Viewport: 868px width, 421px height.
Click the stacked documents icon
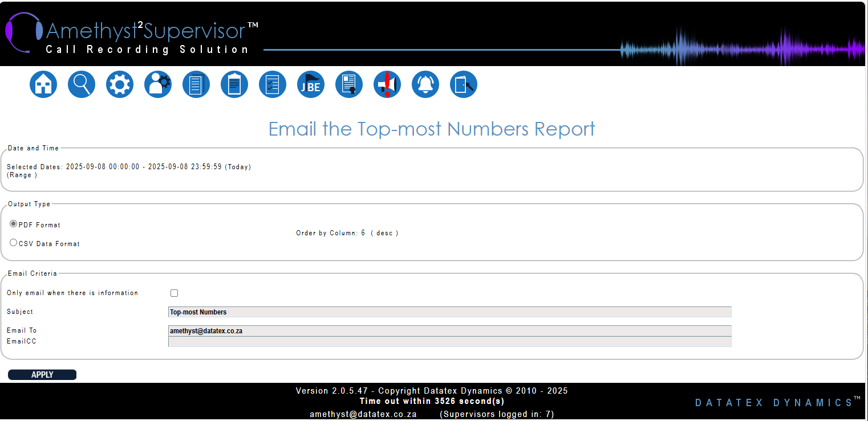coord(196,84)
